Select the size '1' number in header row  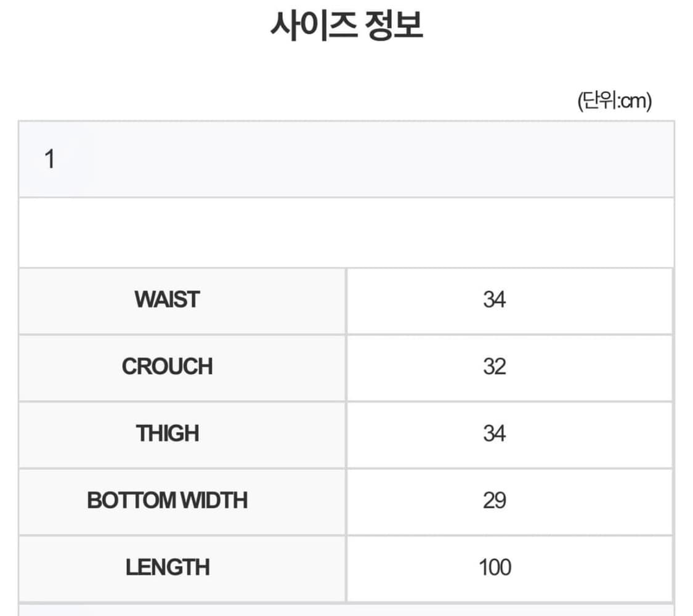pyautogui.click(x=50, y=160)
